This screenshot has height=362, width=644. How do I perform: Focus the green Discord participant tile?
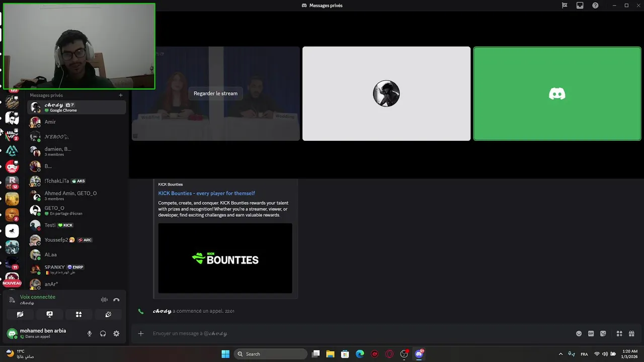(x=557, y=94)
